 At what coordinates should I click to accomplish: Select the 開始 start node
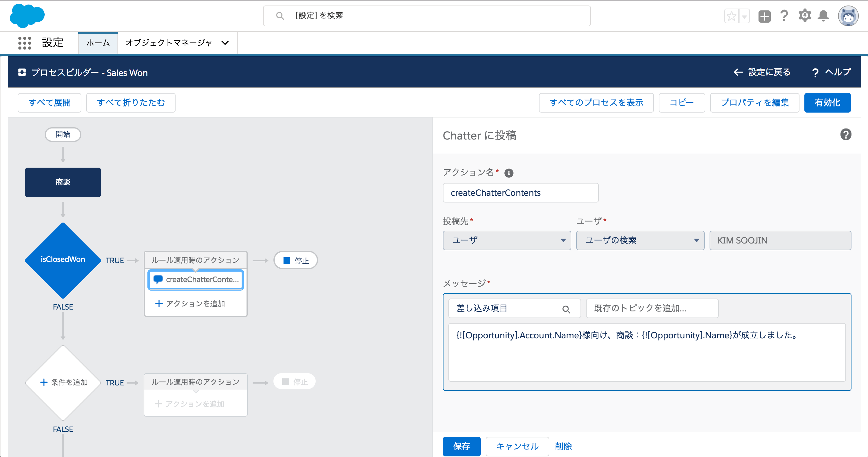pyautogui.click(x=63, y=134)
